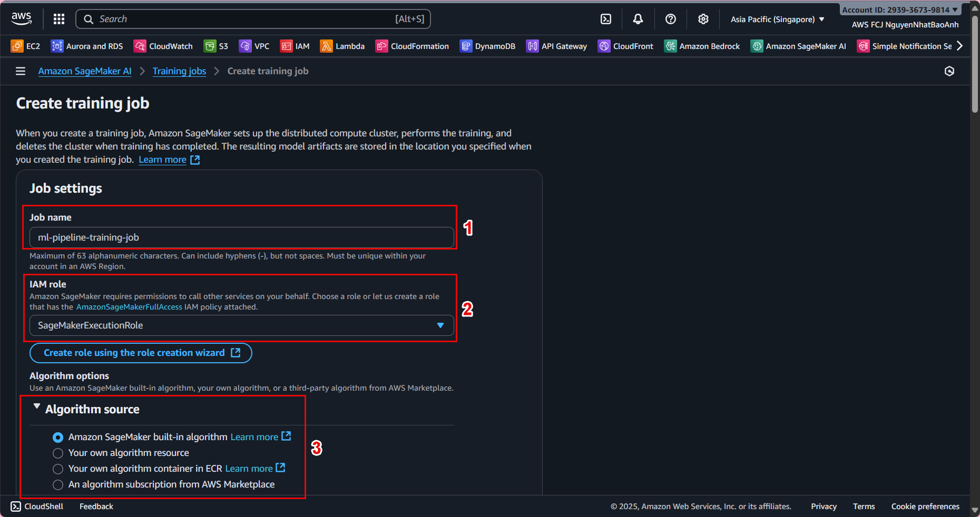This screenshot has width=980, height=517.
Task: Focus the AWS Search box
Action: click(x=253, y=19)
